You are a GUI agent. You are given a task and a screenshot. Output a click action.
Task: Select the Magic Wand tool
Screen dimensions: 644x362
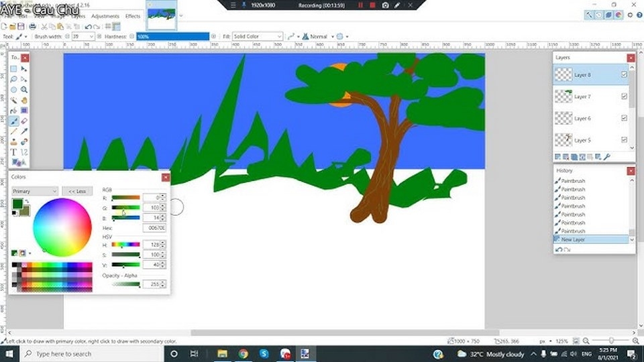(13, 100)
